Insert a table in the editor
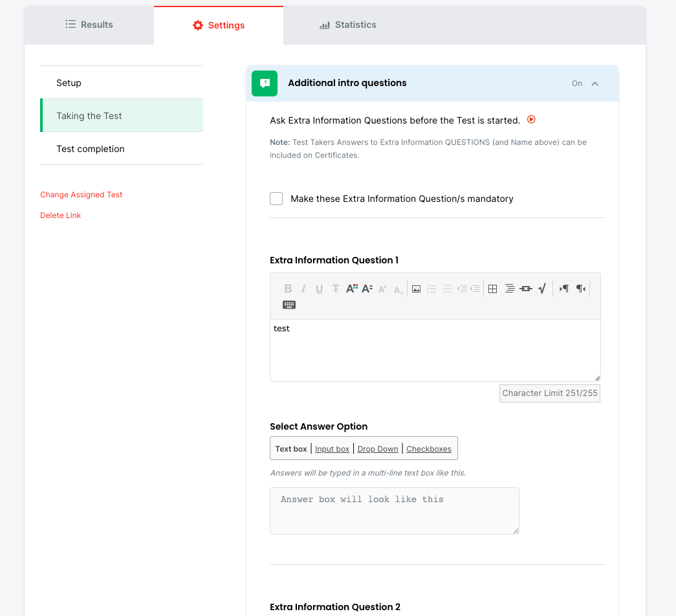Image resolution: width=676 pixels, height=616 pixels. [x=492, y=289]
